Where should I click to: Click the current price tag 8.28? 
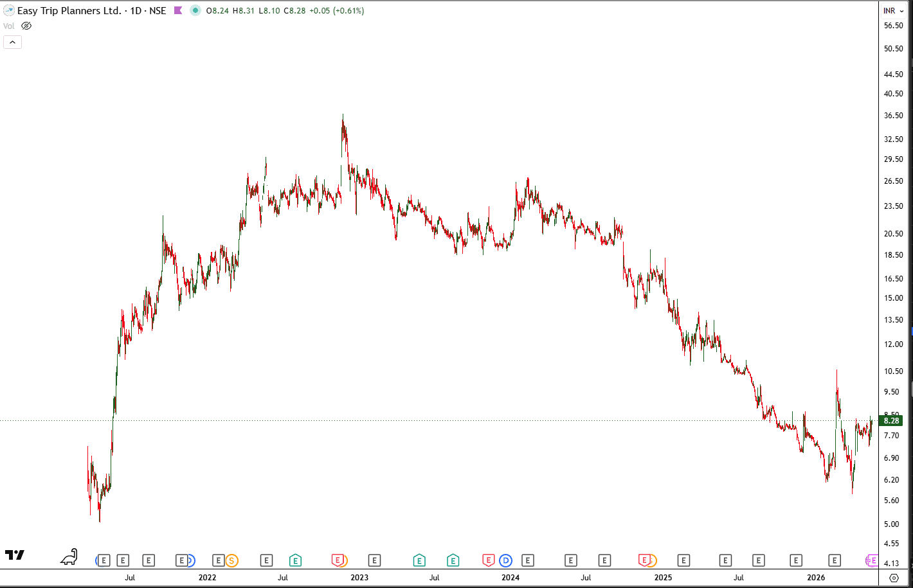[891, 421]
